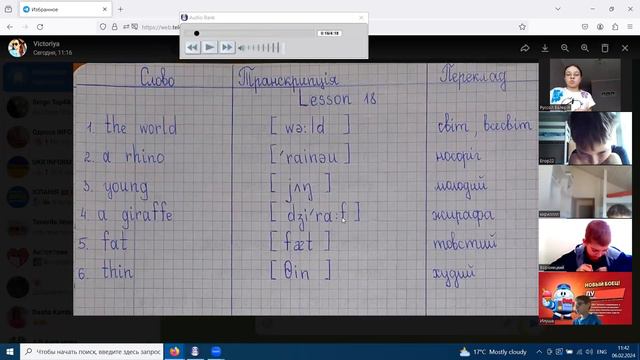Open the Firefox hamburger application menu

(630, 27)
